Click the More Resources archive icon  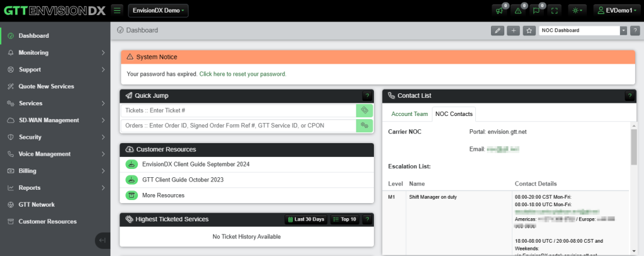click(x=132, y=195)
